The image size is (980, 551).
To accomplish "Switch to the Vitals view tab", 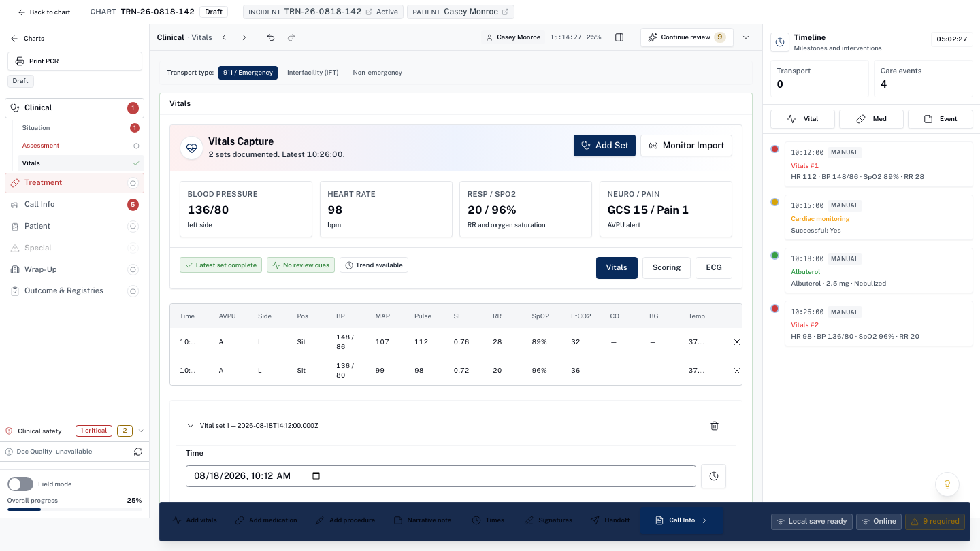I will point(617,268).
